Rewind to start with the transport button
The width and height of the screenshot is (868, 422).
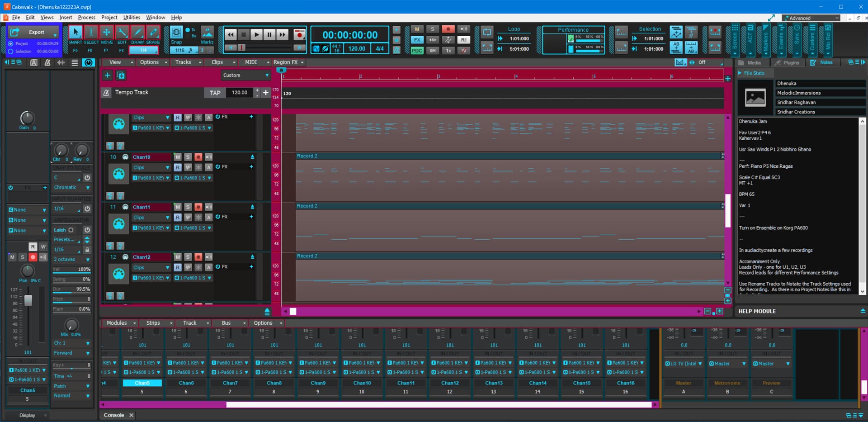click(231, 35)
